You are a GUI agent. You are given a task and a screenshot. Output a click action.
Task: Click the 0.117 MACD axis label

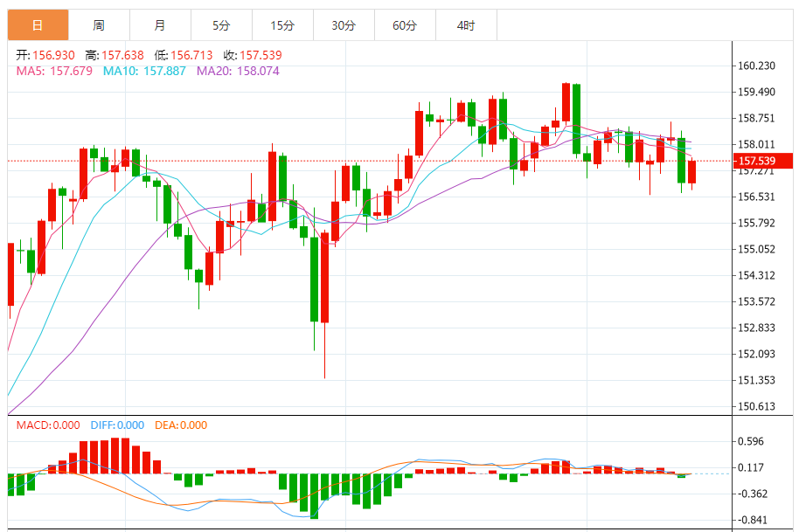tap(751, 467)
